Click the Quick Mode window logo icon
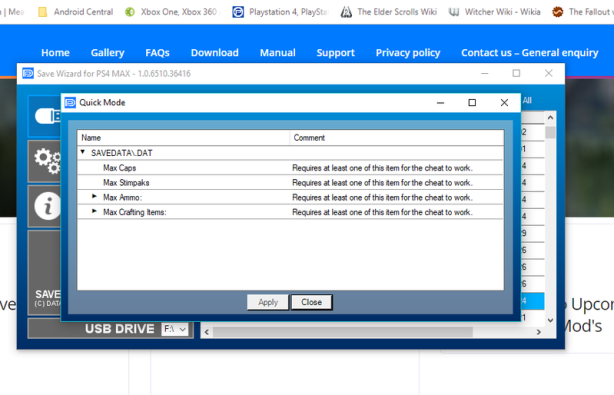Viewport: 614px width, 395px height. (70, 103)
